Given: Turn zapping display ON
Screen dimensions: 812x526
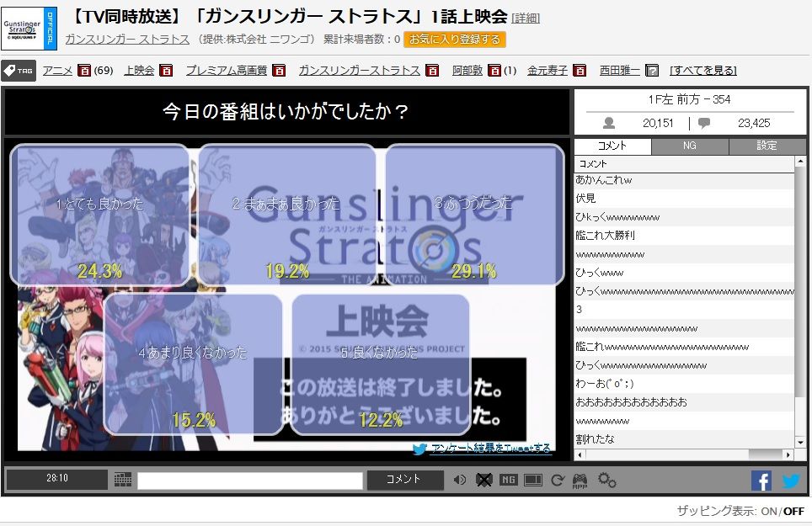Looking at the screenshot, I should pyautogui.click(x=769, y=512).
